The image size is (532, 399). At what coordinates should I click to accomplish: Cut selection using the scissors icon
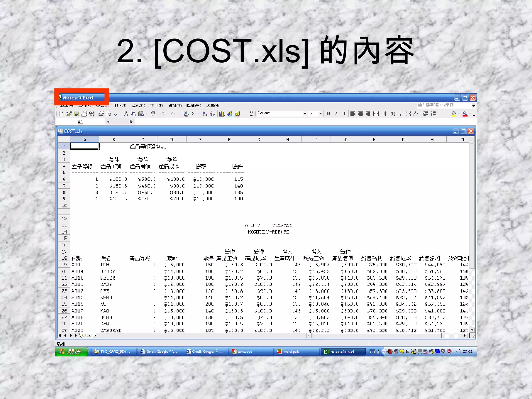pyautogui.click(x=126, y=114)
